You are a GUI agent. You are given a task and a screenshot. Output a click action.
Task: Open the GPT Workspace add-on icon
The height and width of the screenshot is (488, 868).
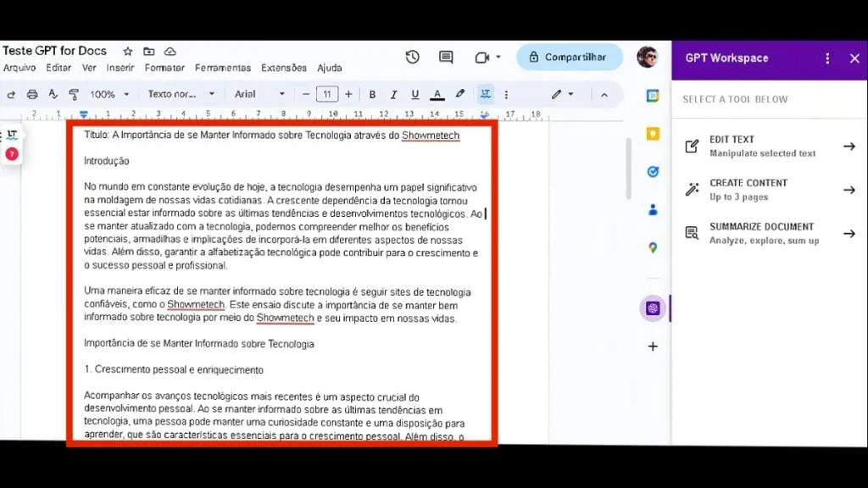[653, 308]
